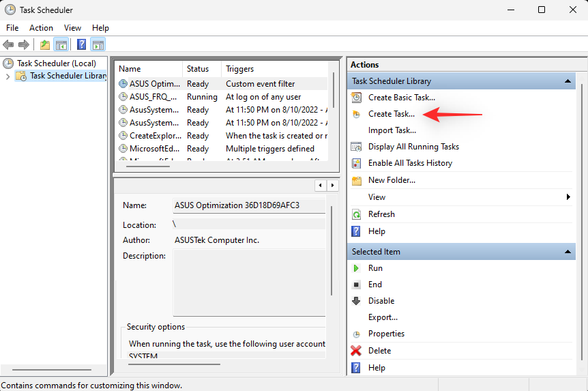Open the Action menu

(41, 28)
